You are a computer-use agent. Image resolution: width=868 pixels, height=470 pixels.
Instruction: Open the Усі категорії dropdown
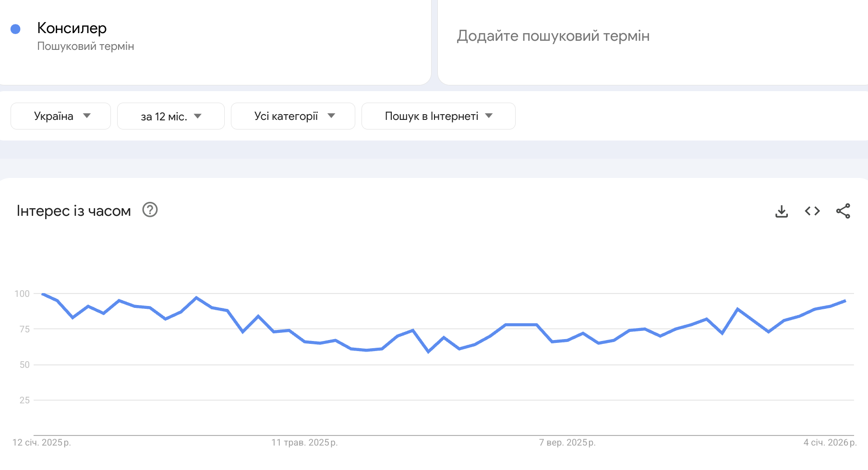tap(293, 116)
